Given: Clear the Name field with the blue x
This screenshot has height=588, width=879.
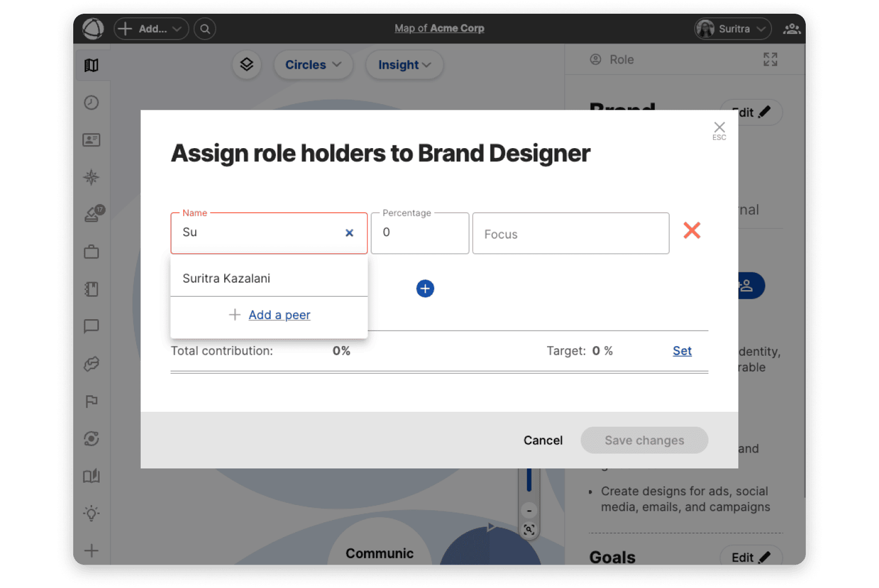Looking at the screenshot, I should (350, 233).
